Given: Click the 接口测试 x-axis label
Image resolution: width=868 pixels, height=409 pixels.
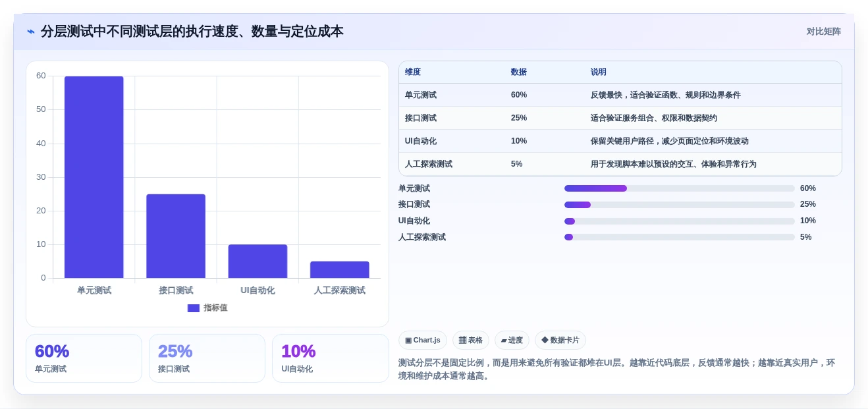Looking at the screenshot, I should pyautogui.click(x=176, y=290).
